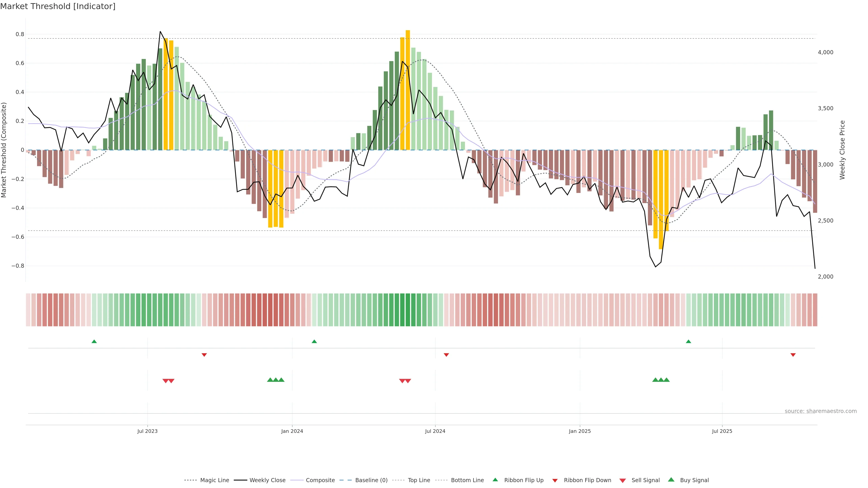Click Baseline (0) legend label
This screenshot has height=488, width=868.
click(x=371, y=480)
